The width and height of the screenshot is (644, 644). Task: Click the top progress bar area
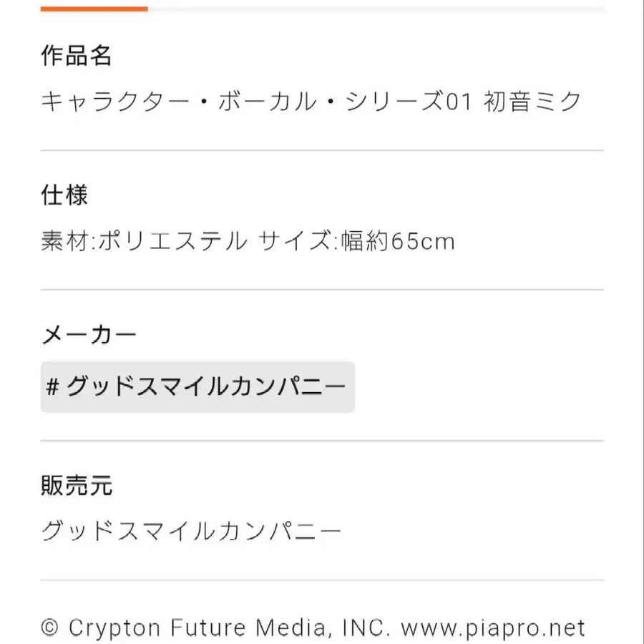(x=322, y=9)
